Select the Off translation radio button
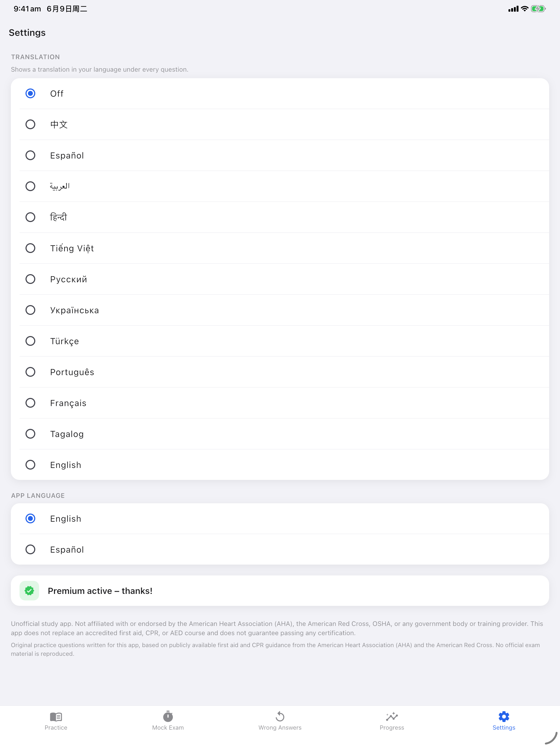 (x=30, y=94)
